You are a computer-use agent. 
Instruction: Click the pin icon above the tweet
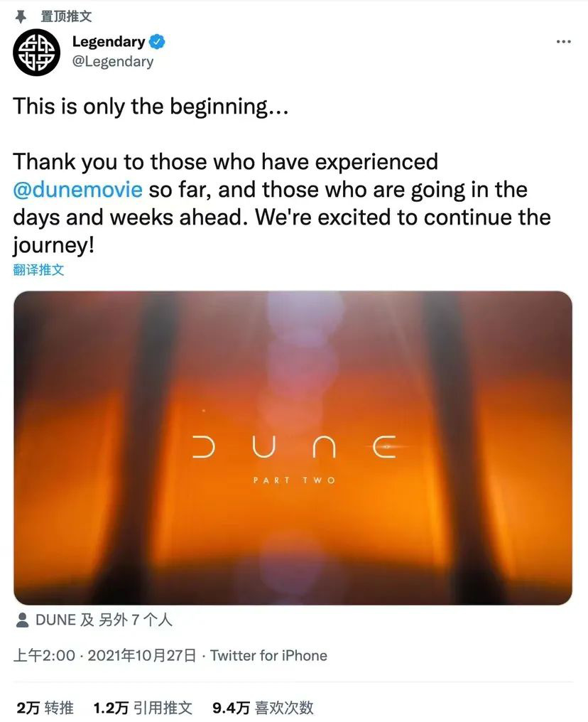pos(21,17)
